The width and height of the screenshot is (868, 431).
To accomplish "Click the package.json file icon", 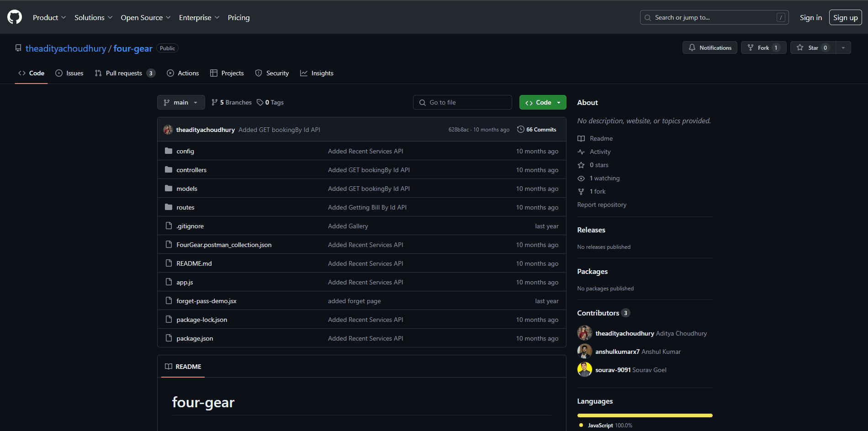I will point(169,338).
